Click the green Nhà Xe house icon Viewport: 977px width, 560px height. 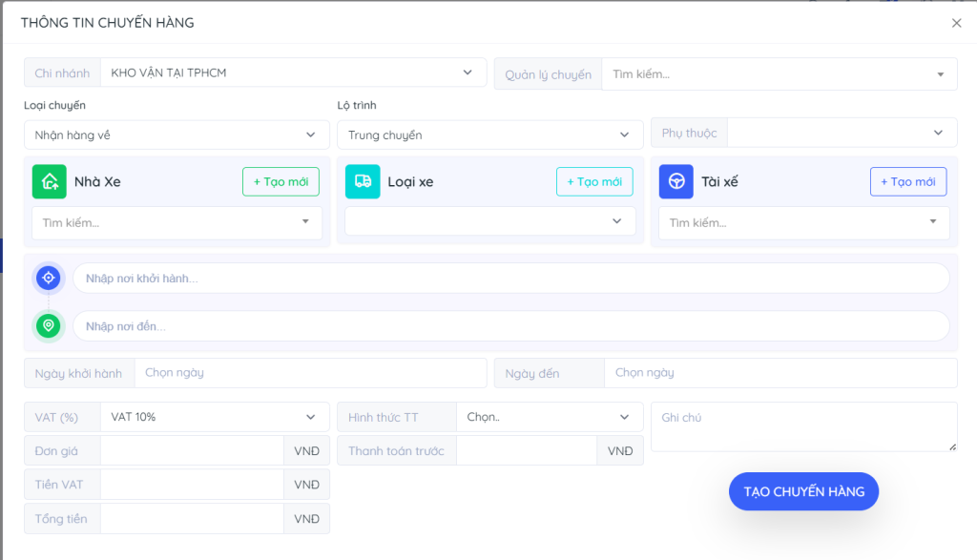coord(49,181)
